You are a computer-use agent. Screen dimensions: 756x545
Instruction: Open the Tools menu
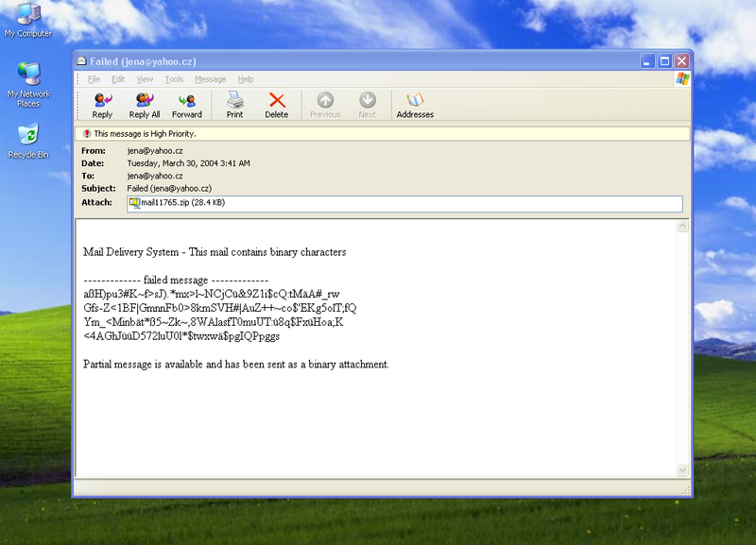point(174,79)
